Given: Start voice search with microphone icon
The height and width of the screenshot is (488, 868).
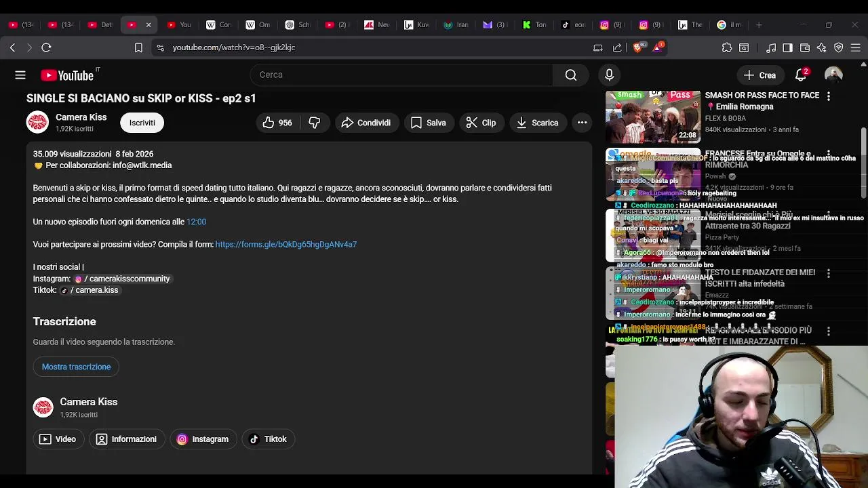Looking at the screenshot, I should pos(609,75).
